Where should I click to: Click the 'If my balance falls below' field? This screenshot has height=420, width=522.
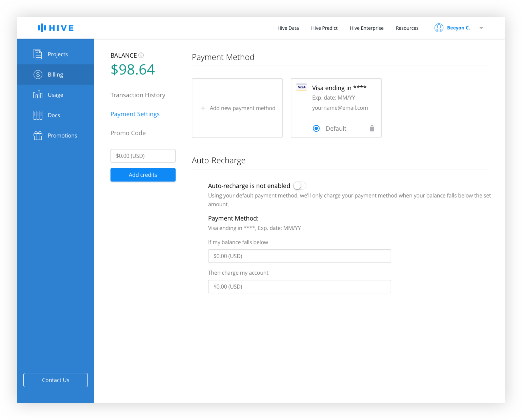point(299,256)
